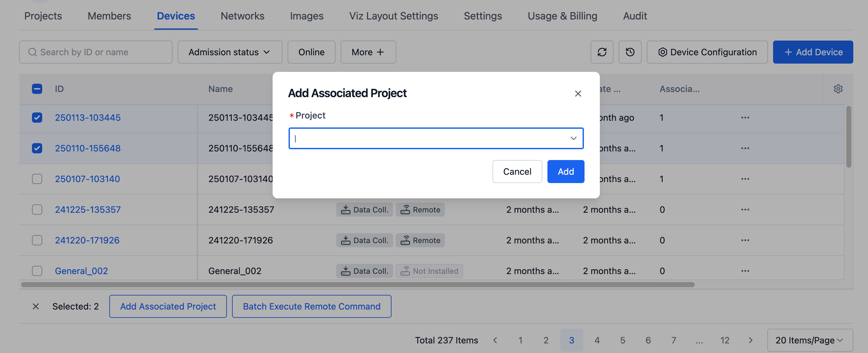868x353 pixels.
Task: Open device link General_002
Action: 81,271
